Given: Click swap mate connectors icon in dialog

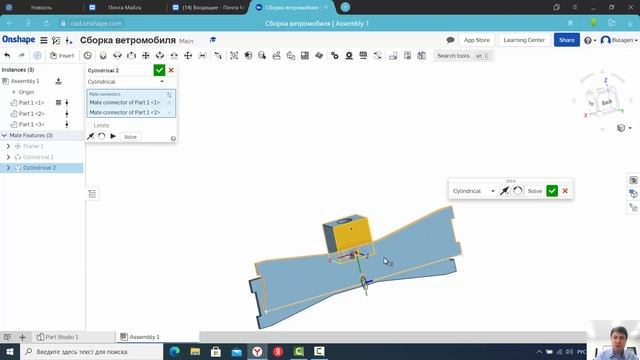Looking at the screenshot, I should pos(169,95).
